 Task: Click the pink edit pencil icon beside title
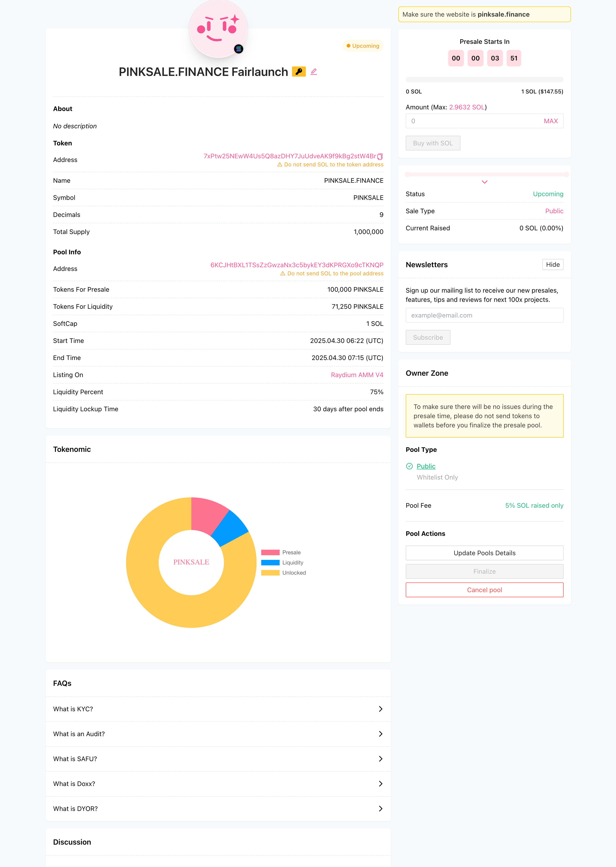[314, 72]
